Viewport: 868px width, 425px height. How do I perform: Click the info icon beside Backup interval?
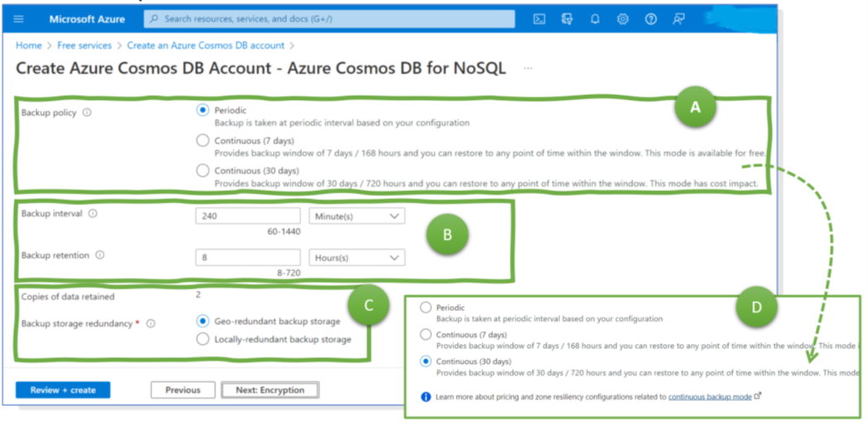pyautogui.click(x=93, y=213)
